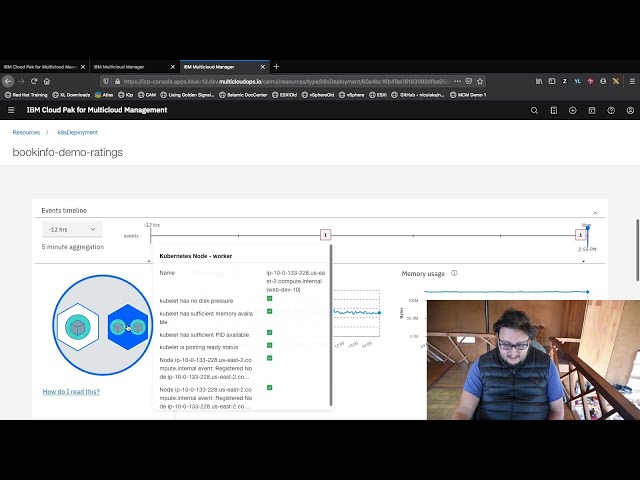Open the How do I read this link

click(x=71, y=391)
